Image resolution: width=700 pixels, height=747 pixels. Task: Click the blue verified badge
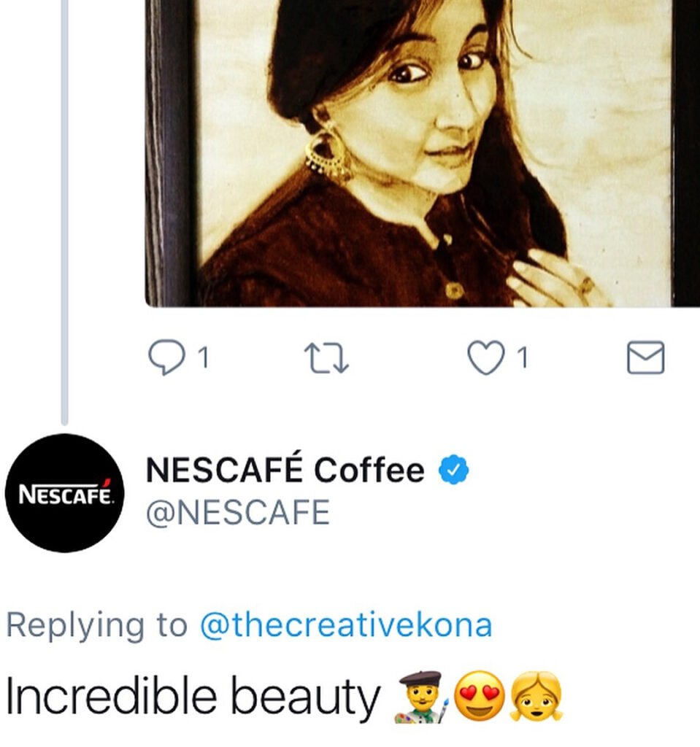(453, 471)
